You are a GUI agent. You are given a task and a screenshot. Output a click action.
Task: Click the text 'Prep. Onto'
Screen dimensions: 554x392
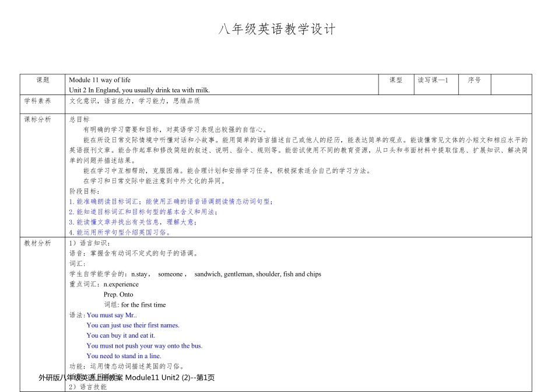[118, 295]
